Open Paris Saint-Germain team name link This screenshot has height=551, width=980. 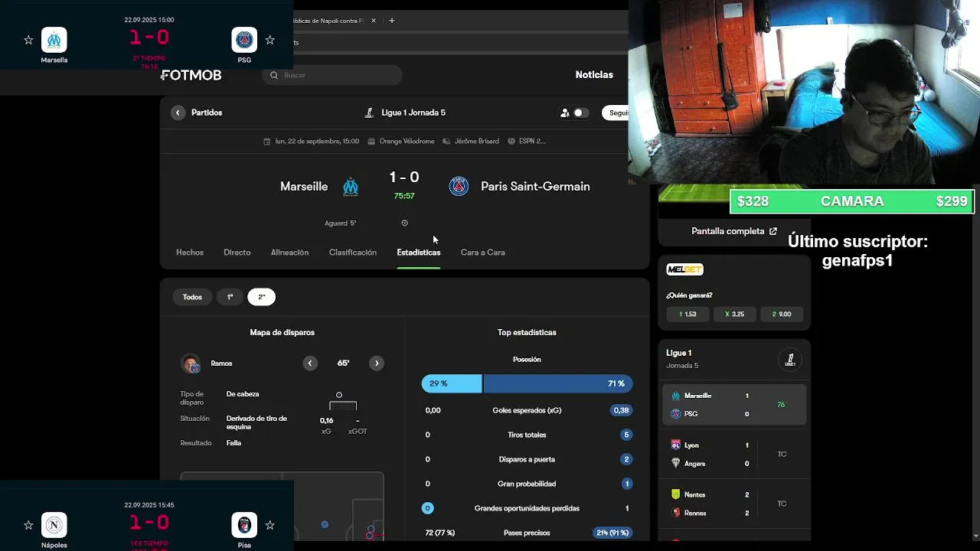(x=535, y=187)
